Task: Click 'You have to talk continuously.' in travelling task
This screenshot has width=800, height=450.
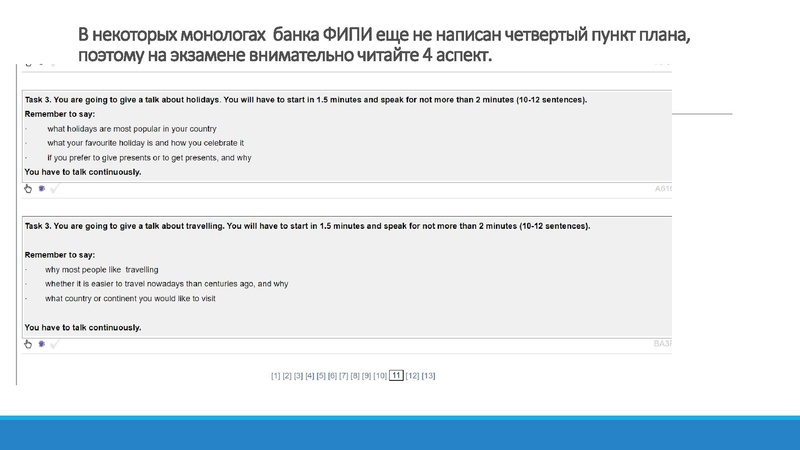Action: (83, 328)
